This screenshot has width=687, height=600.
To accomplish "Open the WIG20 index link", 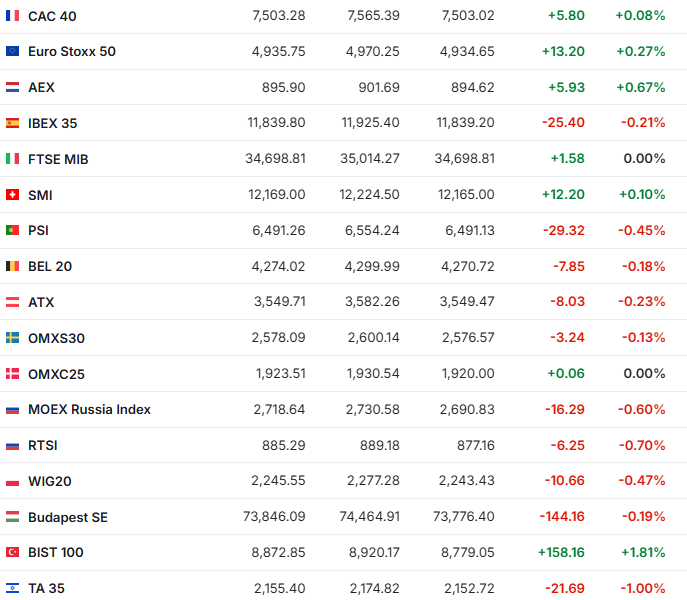I will point(50,481).
